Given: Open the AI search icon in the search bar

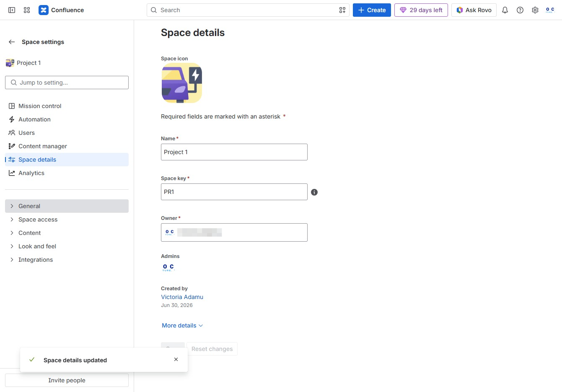Looking at the screenshot, I should pos(342,10).
